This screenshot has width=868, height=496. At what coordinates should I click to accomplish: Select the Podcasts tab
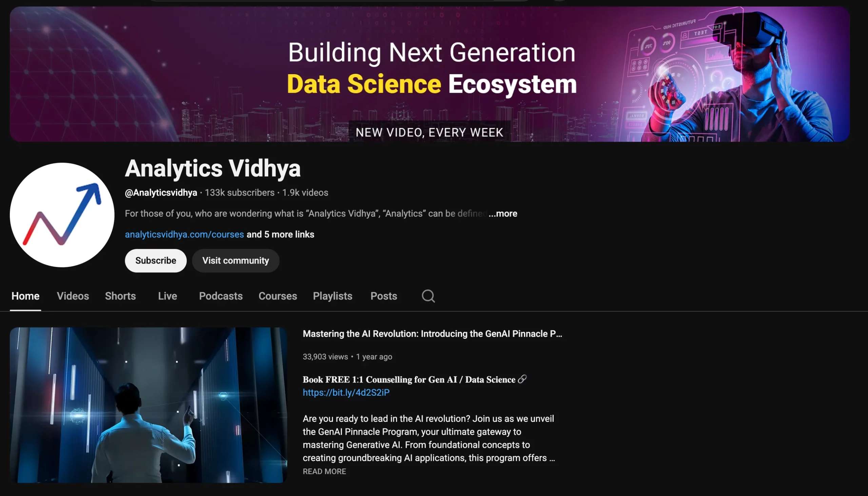(x=221, y=296)
